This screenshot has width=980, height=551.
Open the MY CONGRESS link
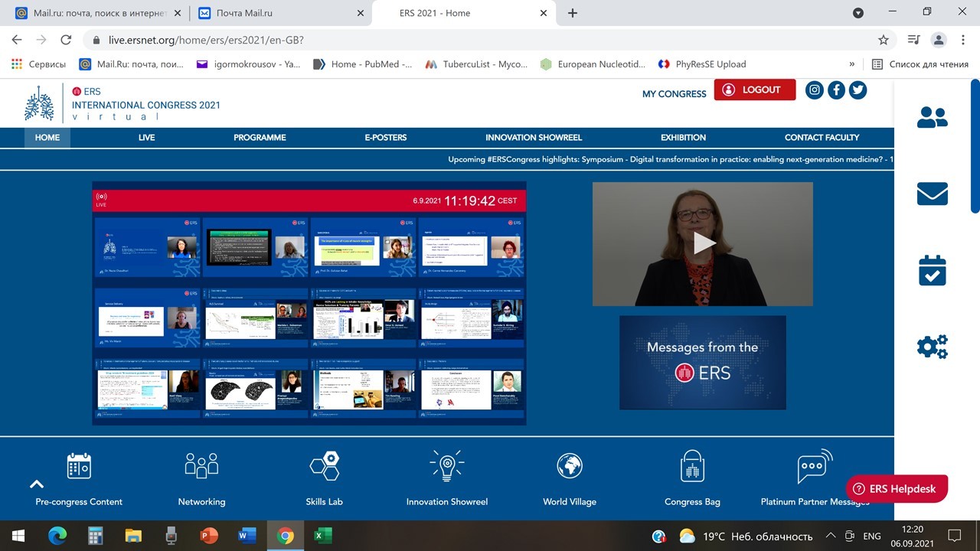pyautogui.click(x=675, y=94)
